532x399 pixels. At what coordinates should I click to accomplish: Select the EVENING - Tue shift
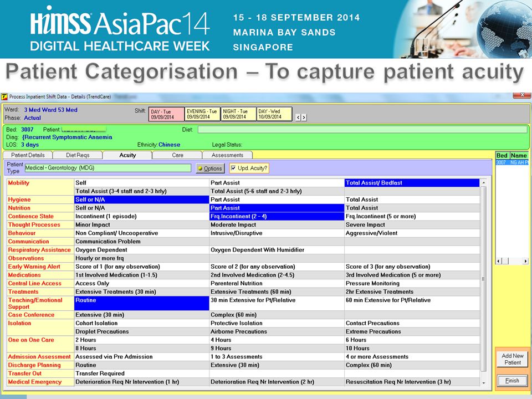pyautogui.click(x=203, y=114)
